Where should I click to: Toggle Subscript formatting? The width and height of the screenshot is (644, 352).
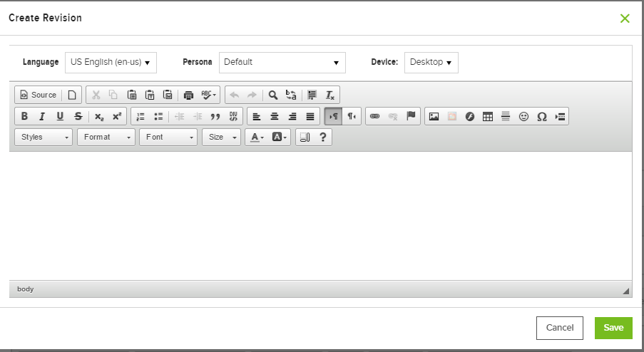pos(99,116)
